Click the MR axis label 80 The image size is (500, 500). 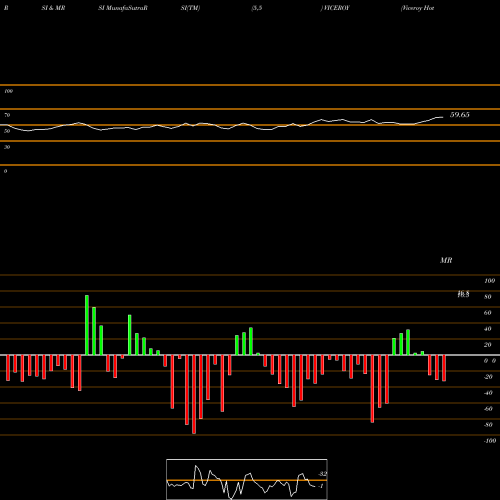(x=488, y=297)
